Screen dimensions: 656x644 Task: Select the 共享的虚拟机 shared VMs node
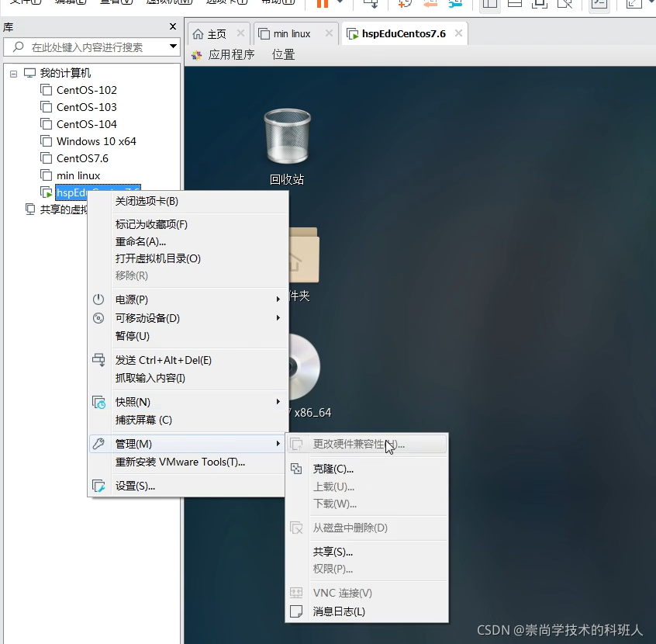tap(64, 209)
